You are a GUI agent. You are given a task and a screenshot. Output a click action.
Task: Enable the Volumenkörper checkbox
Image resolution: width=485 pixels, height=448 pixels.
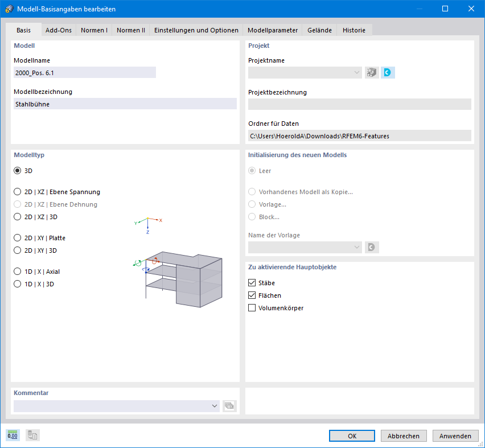[x=252, y=308]
